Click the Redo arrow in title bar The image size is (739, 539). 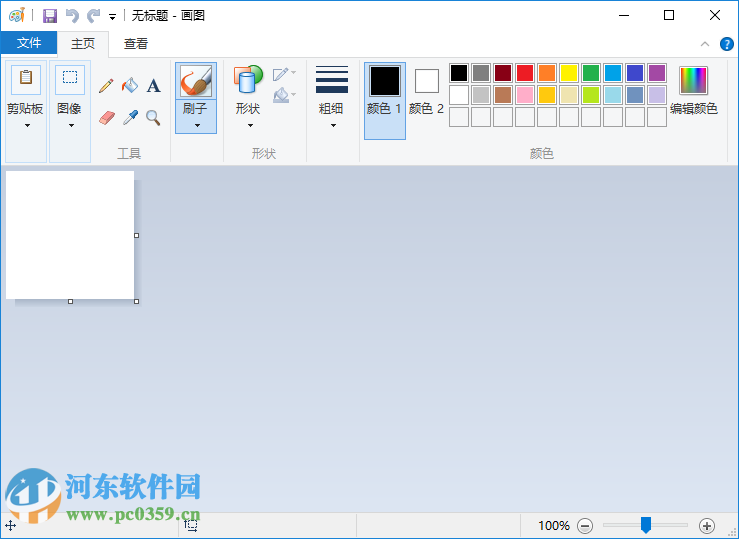pyautogui.click(x=93, y=16)
